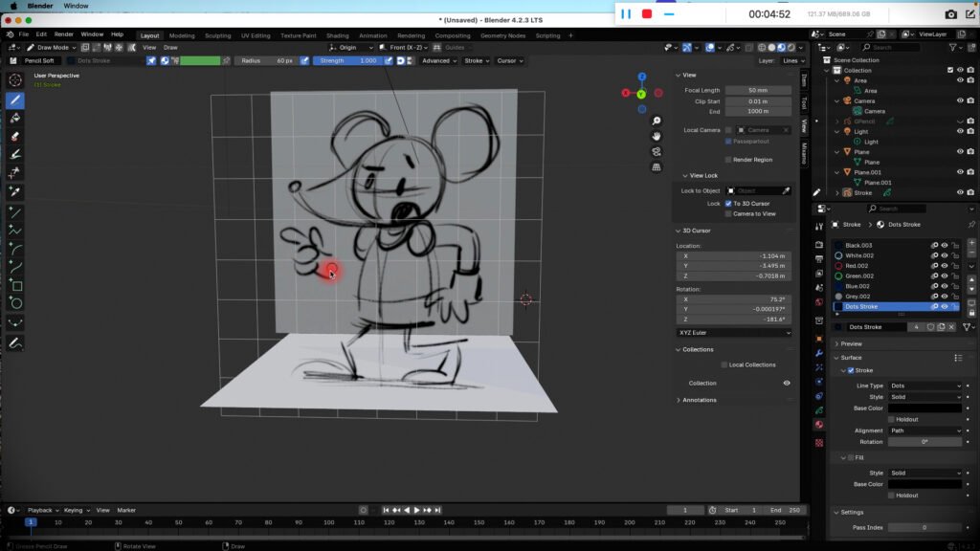980x551 pixels.
Task: Select the Circle primitive tool
Action: pos(15,303)
